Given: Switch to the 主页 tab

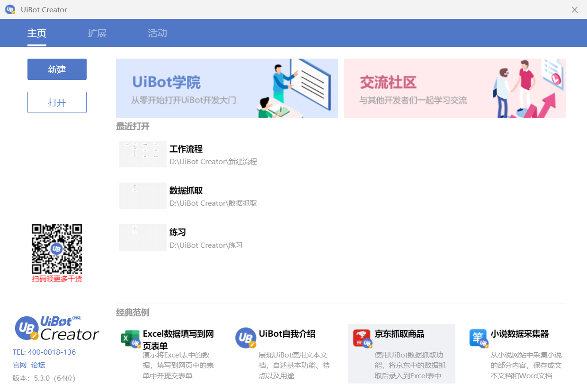Looking at the screenshot, I should coord(37,34).
